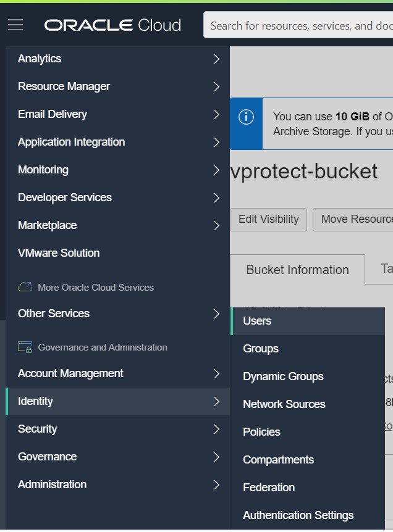Select VMware Solution from the menu
Screen dimensions: 393x532
[59, 253]
